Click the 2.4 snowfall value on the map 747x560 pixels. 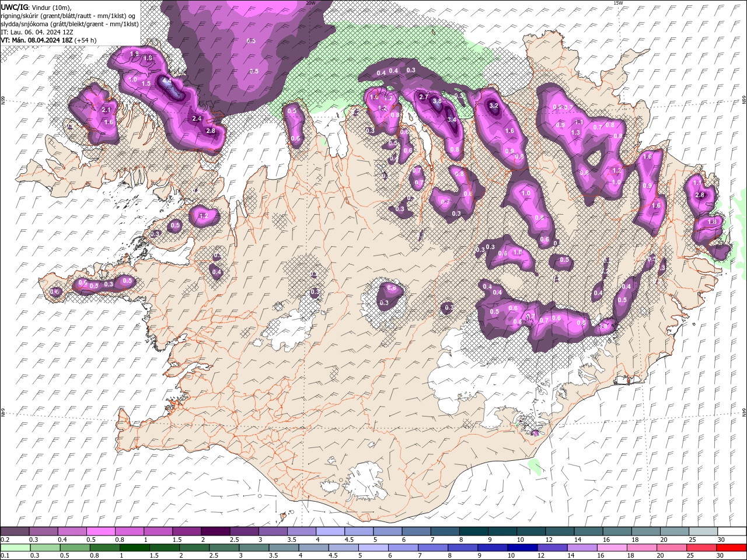tap(197, 118)
